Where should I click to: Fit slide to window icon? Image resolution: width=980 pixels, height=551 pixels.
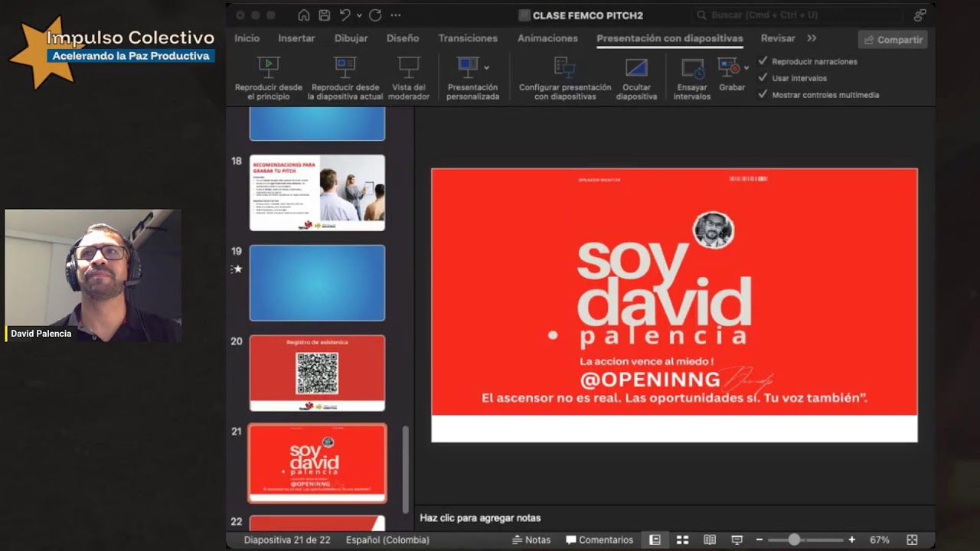[912, 540]
